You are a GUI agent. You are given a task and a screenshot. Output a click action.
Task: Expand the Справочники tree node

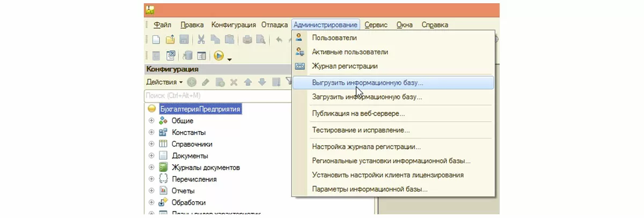tap(151, 144)
